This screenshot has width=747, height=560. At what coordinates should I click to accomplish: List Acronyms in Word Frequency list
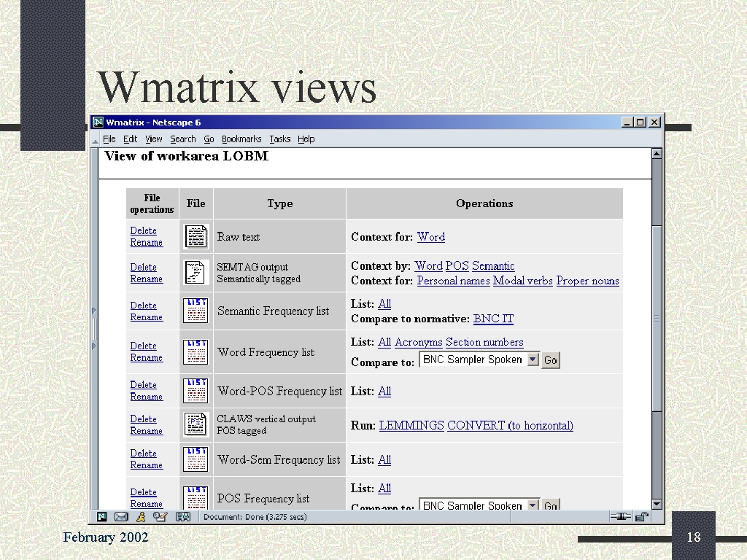point(418,342)
